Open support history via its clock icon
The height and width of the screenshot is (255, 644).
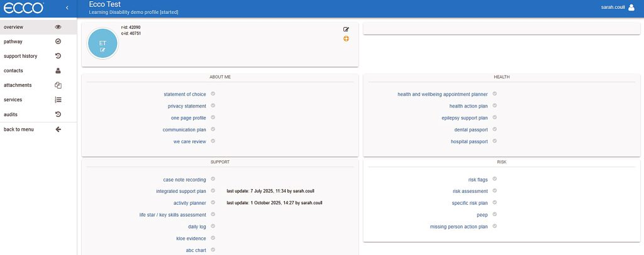pos(58,56)
